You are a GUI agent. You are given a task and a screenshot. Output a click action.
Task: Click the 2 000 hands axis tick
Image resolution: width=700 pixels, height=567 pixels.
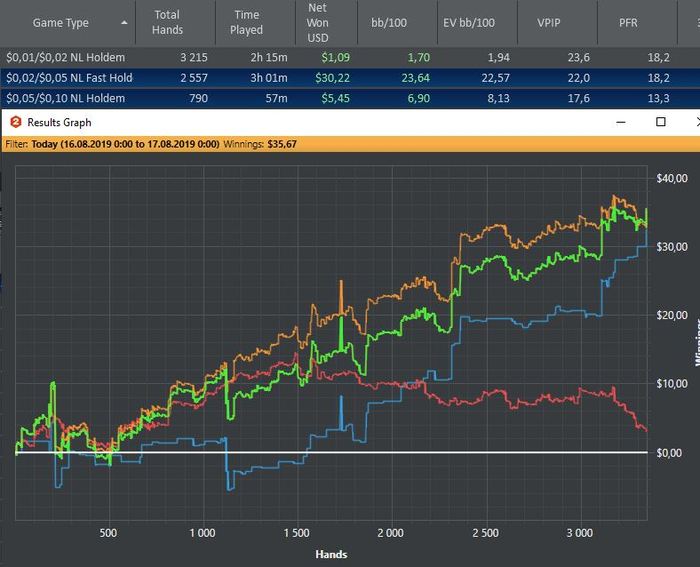tap(391, 533)
